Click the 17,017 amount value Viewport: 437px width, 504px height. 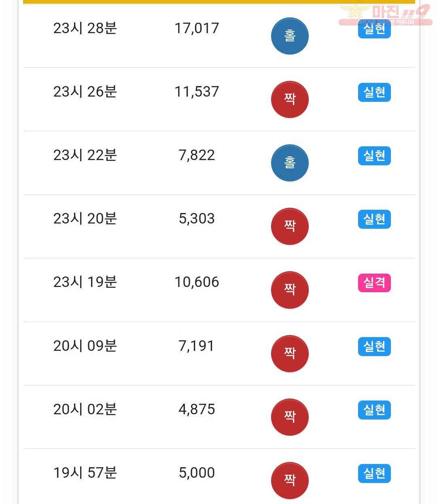coord(197,28)
